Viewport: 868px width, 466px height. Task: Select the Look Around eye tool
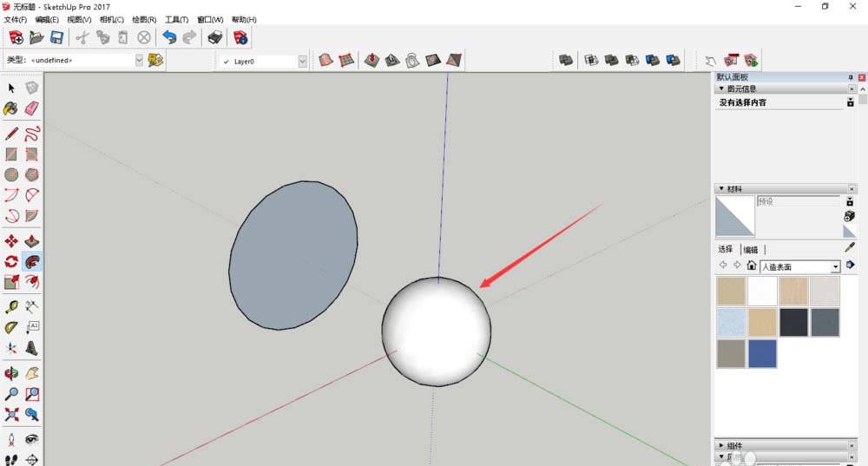click(x=32, y=439)
